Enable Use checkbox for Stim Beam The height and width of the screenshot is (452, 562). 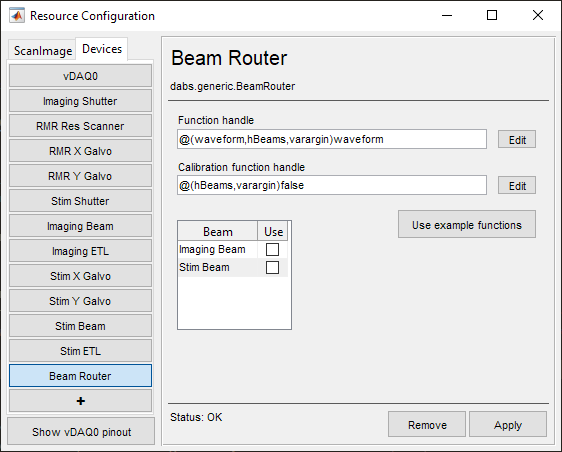click(x=272, y=267)
